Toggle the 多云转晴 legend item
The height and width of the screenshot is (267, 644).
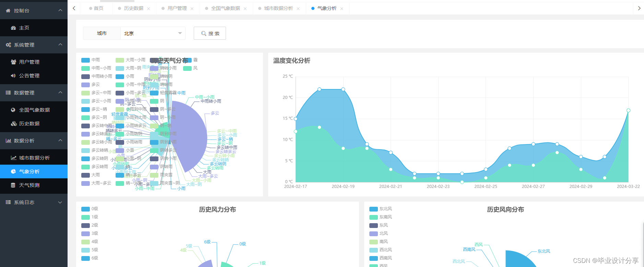click(95, 150)
